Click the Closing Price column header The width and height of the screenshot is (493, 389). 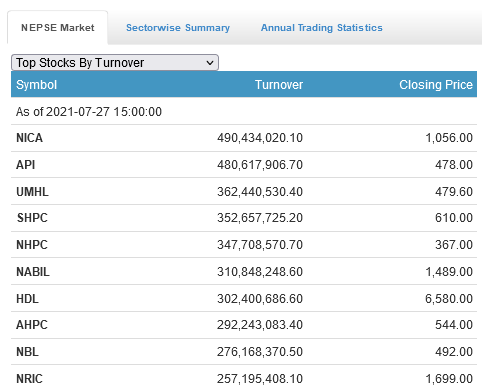pos(436,85)
